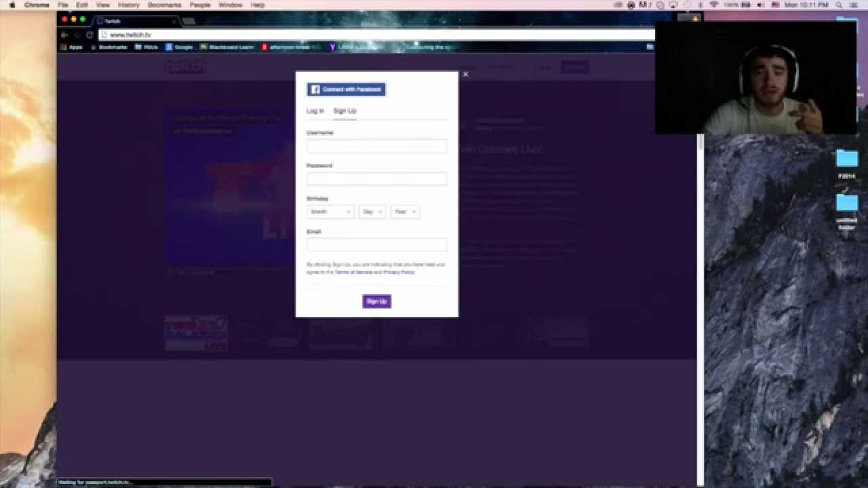Click the Mon 10:11 PM clock

tap(806, 5)
